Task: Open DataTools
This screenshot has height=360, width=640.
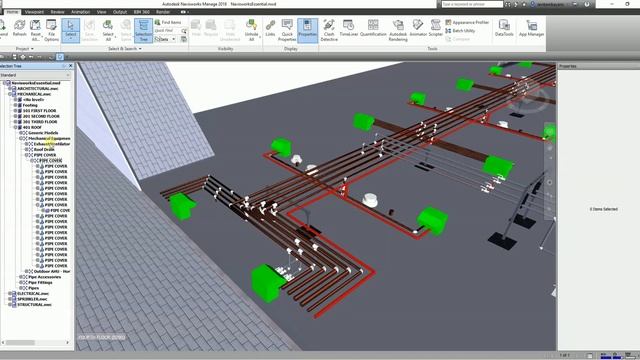Action: 504,28
